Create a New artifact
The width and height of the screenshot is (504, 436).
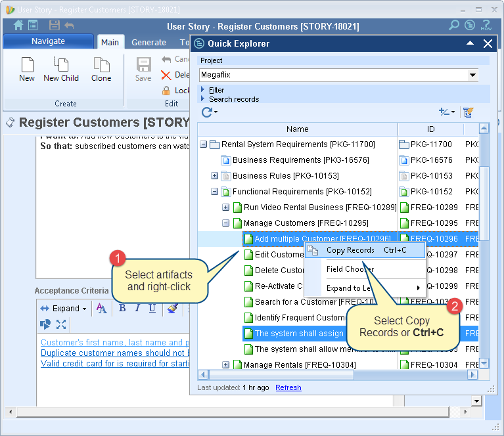pyautogui.click(x=27, y=70)
